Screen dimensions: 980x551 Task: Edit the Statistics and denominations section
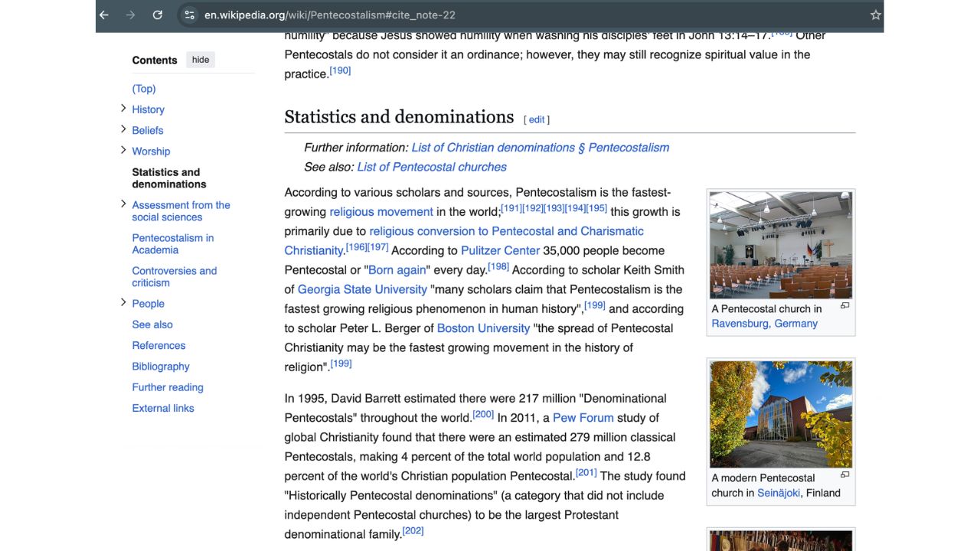click(537, 119)
